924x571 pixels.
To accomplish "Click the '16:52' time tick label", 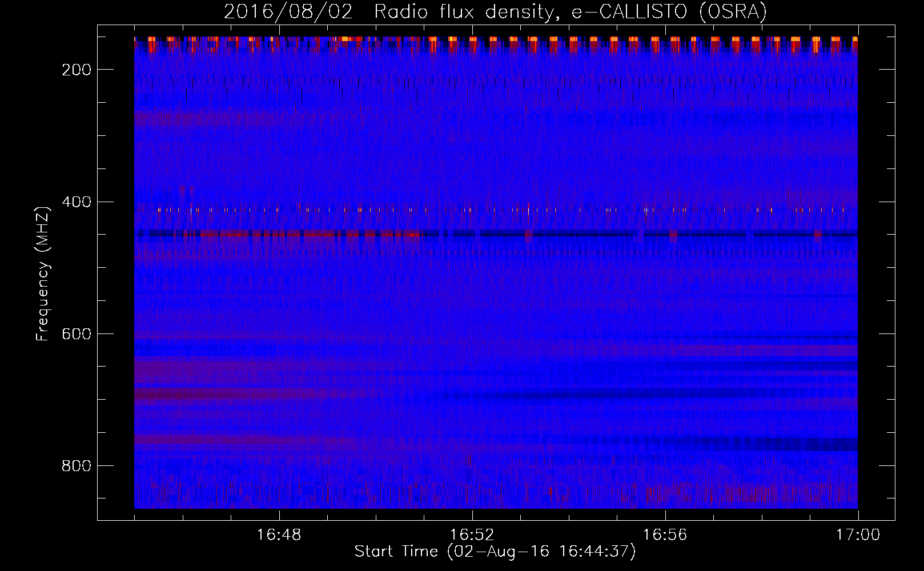I will (x=472, y=535).
